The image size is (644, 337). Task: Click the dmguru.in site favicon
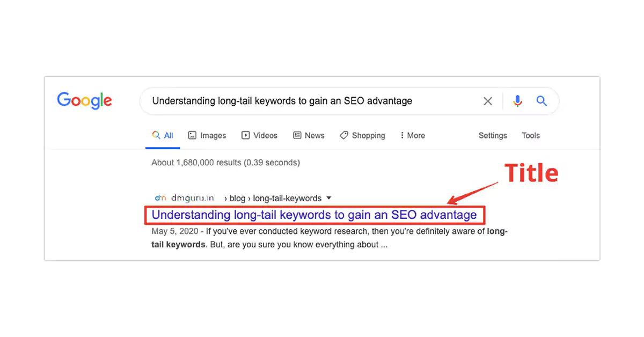[160, 198]
